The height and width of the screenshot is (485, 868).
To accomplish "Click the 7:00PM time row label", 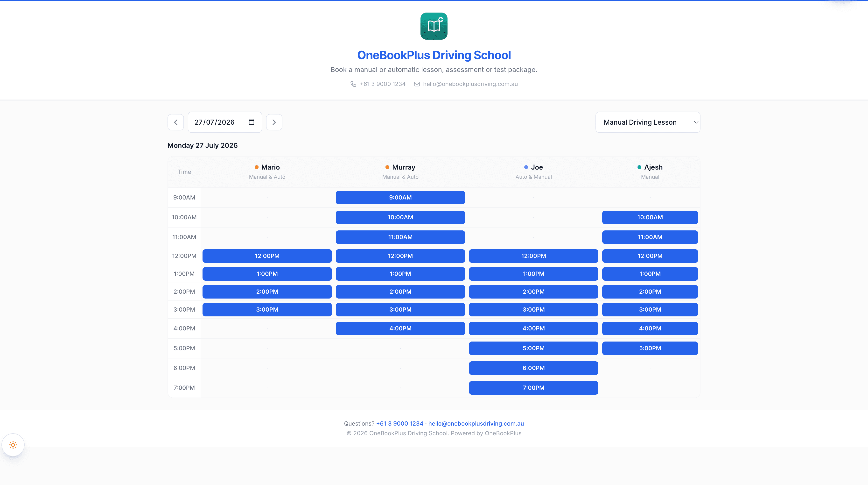I will (x=184, y=388).
